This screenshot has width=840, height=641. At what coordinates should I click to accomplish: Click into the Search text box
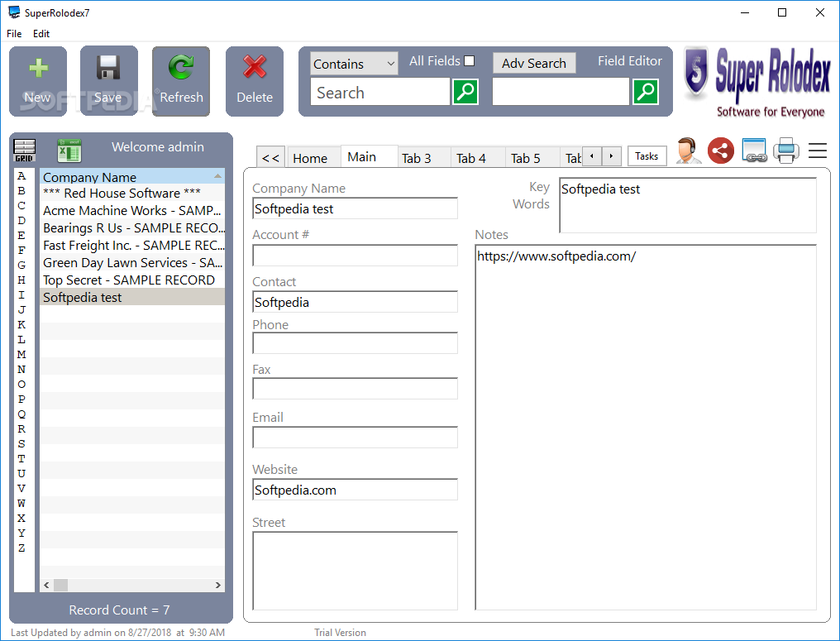pos(380,92)
